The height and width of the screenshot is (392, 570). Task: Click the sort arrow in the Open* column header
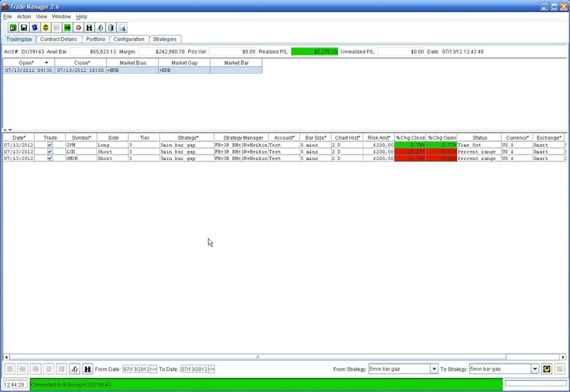point(47,63)
